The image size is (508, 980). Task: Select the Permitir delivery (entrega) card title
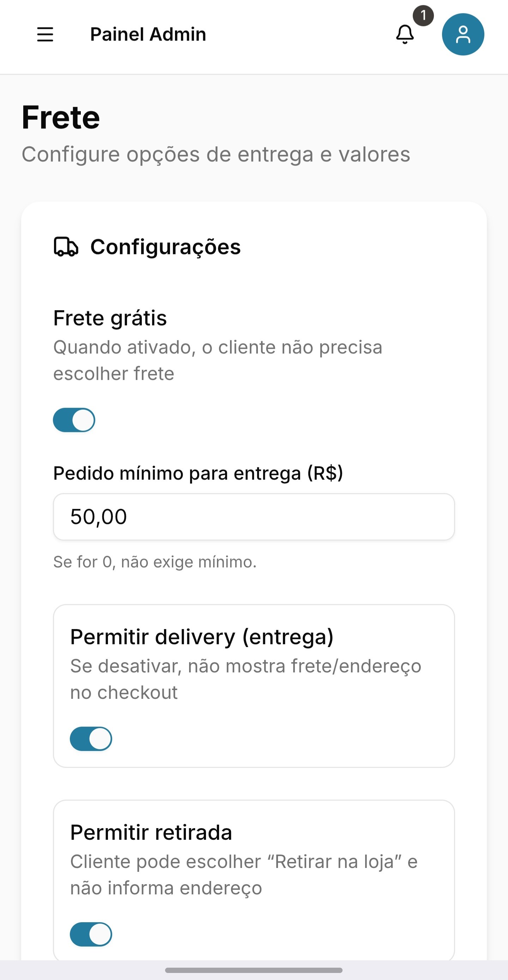click(x=202, y=637)
